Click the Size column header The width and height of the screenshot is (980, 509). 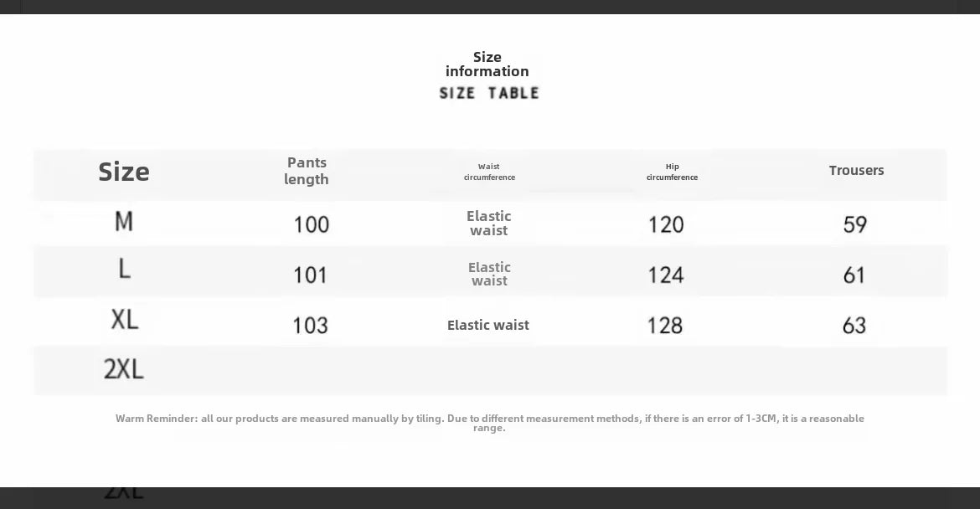[x=124, y=172]
